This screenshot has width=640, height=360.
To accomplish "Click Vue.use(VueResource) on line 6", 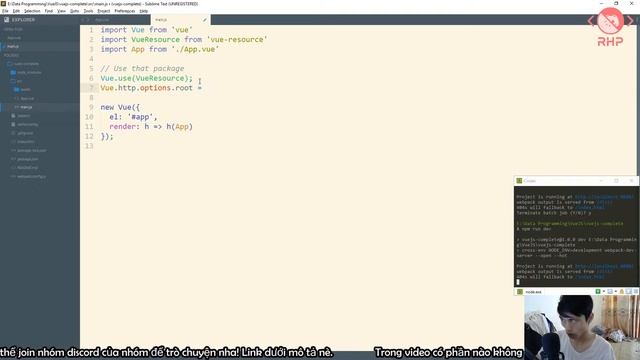I will click(147, 78).
